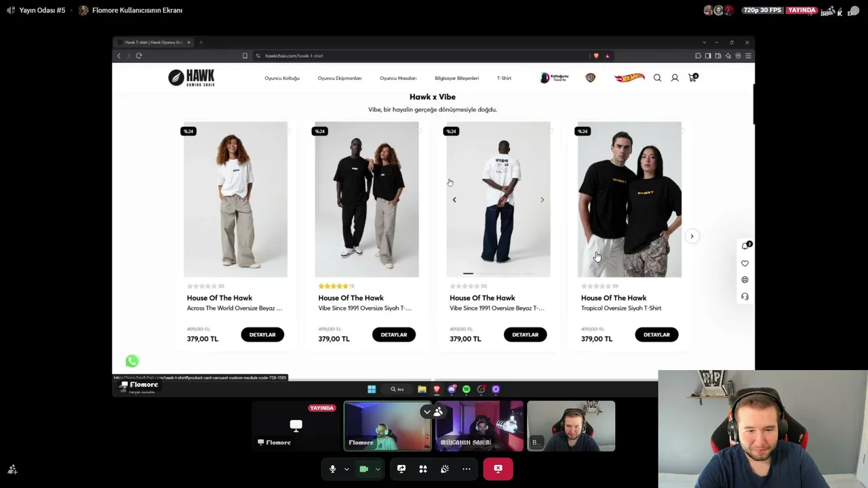Open Spotify from the shared taskbar
The image size is (868, 488).
467,389
